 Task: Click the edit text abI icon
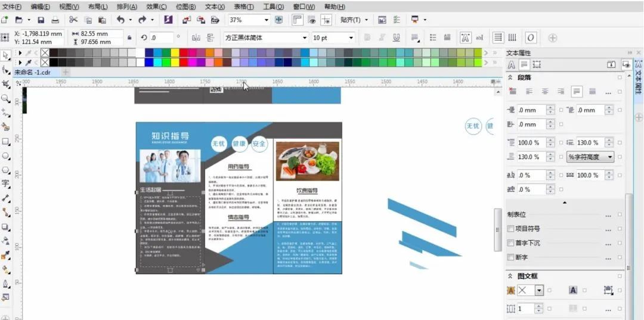click(x=479, y=38)
